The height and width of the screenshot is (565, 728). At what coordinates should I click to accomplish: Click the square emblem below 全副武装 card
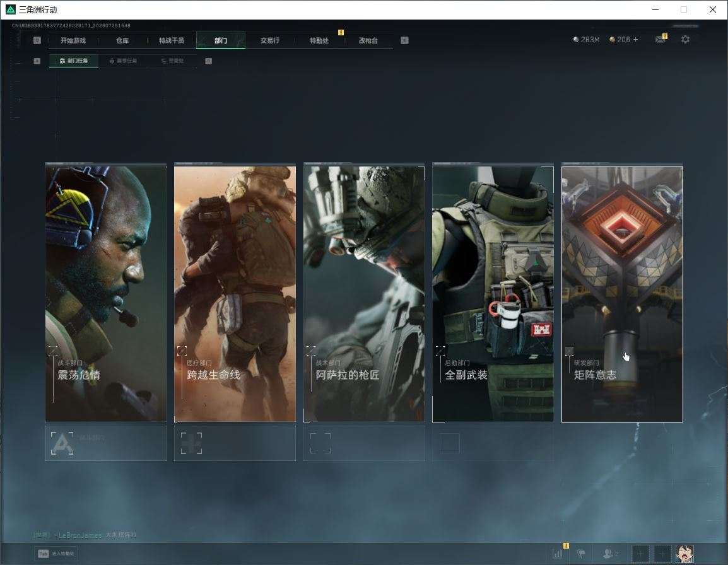tap(449, 443)
